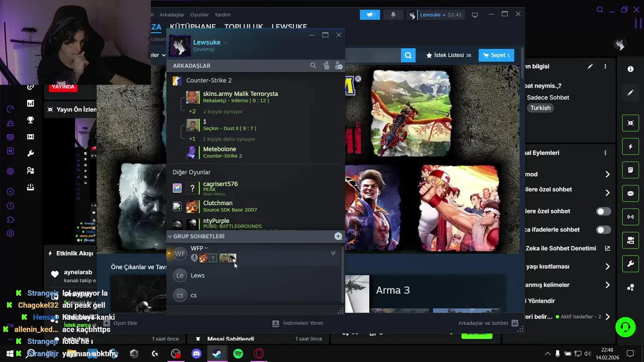Click the manage friends list icon

tap(326, 66)
